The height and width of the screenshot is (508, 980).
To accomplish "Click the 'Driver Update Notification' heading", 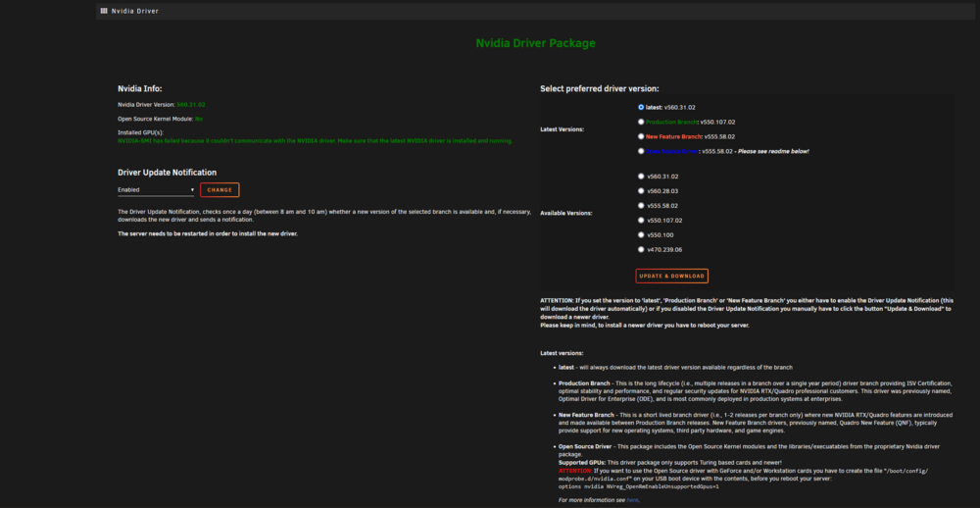I will (x=168, y=172).
